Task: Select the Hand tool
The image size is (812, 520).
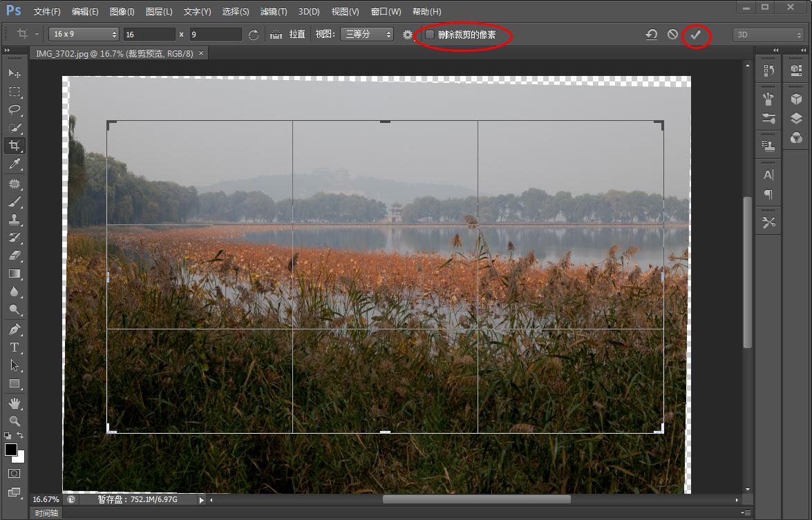Action: [x=15, y=403]
